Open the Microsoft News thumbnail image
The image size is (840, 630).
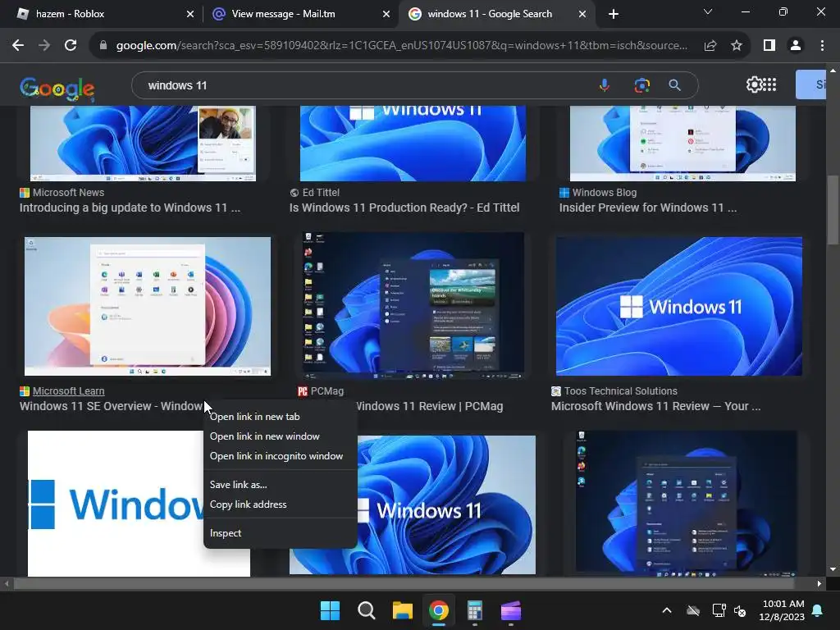click(x=143, y=144)
